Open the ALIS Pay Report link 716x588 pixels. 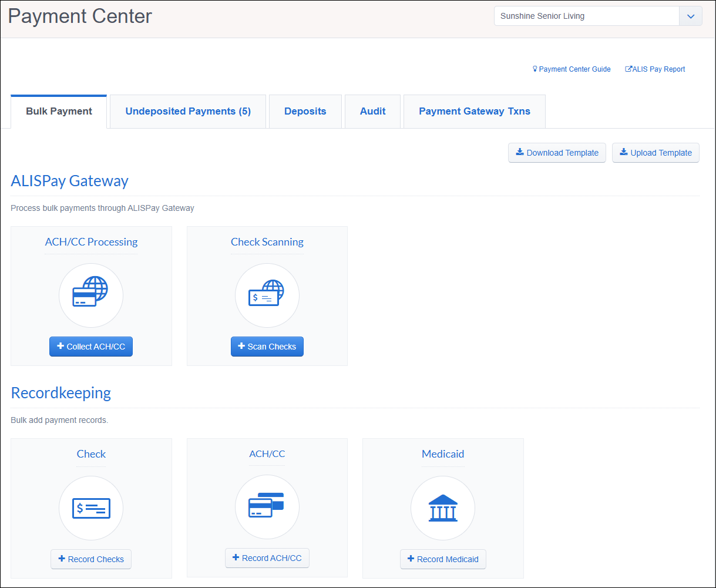(x=655, y=69)
